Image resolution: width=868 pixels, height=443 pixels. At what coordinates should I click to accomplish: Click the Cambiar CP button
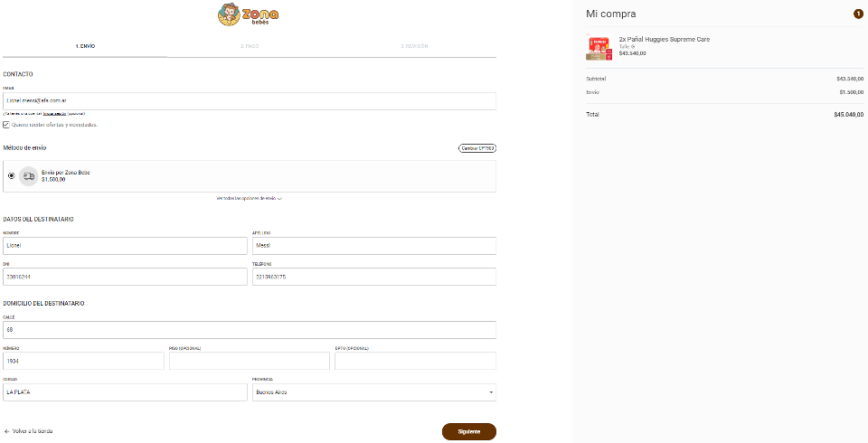[x=477, y=147]
